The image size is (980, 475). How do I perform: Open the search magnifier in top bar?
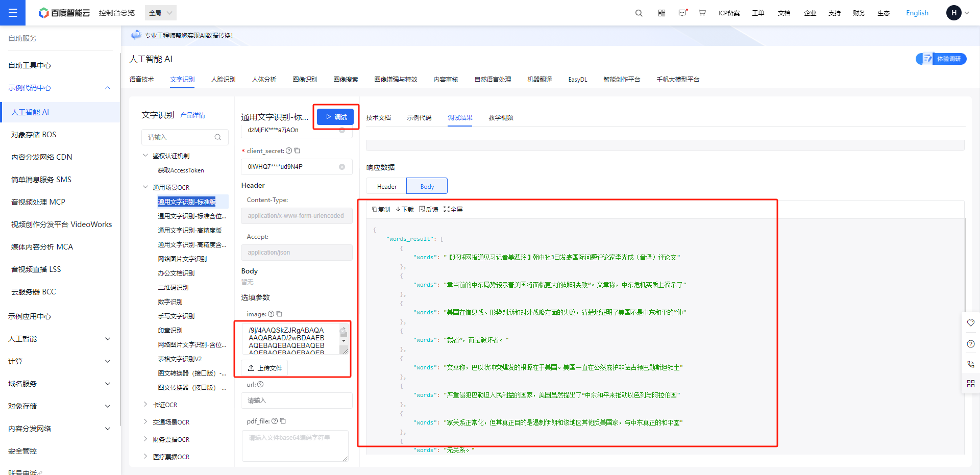pyautogui.click(x=639, y=13)
